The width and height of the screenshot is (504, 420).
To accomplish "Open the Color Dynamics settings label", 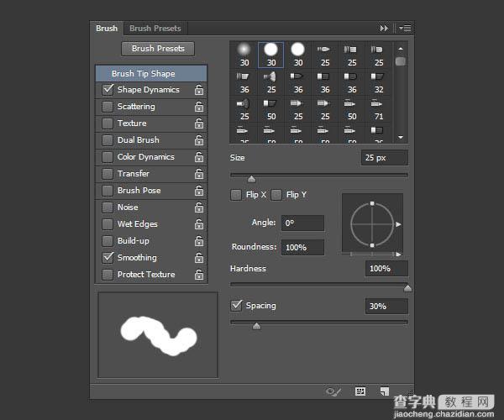I will (x=145, y=157).
